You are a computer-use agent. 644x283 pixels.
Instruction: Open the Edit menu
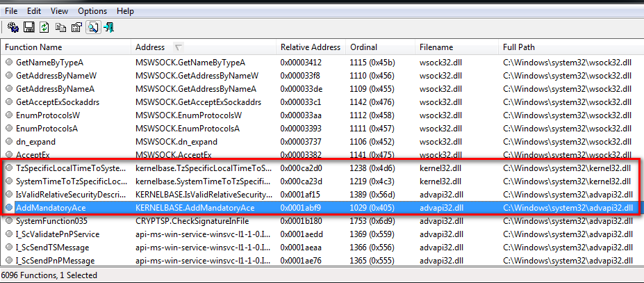[34, 11]
